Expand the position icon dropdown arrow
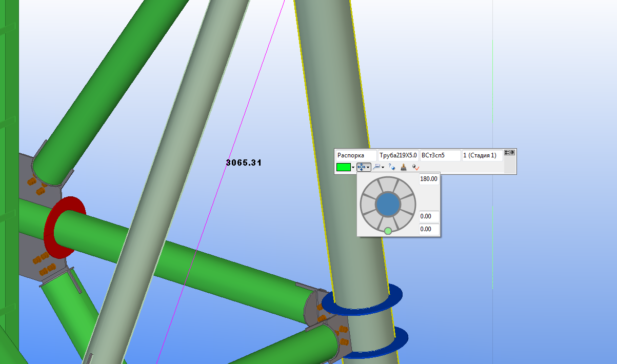 [368, 168]
